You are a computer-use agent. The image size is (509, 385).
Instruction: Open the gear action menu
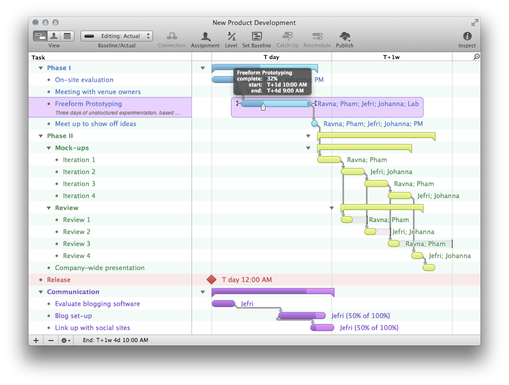click(65, 340)
